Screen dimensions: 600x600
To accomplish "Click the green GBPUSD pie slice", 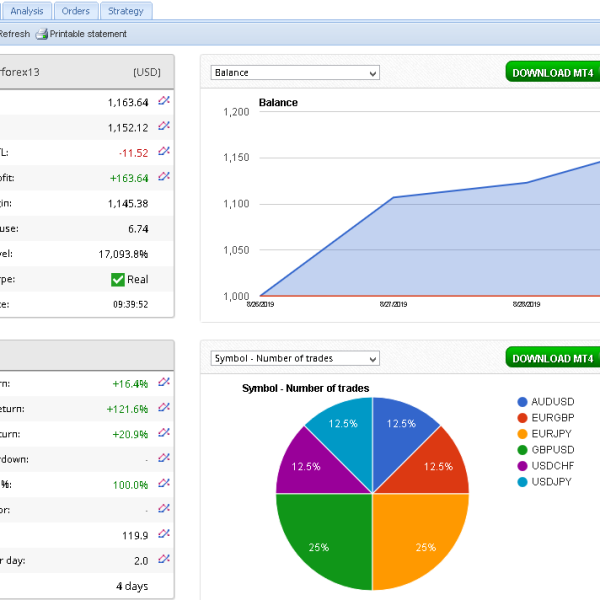I will click(x=327, y=537).
